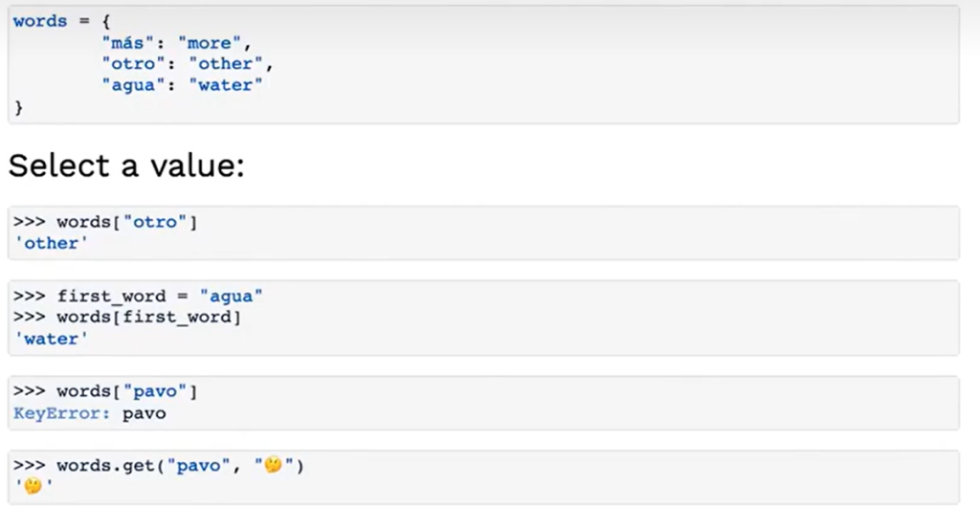Click the "más" key in the dictionary

point(128,43)
